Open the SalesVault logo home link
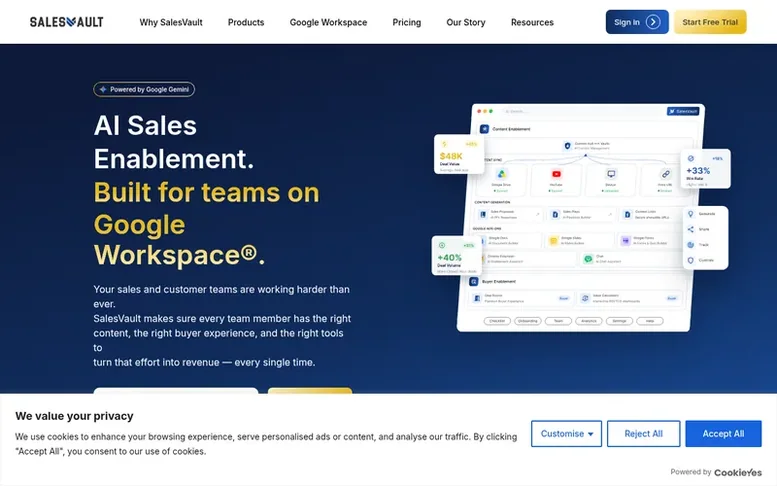The height and width of the screenshot is (486, 777). [x=66, y=22]
